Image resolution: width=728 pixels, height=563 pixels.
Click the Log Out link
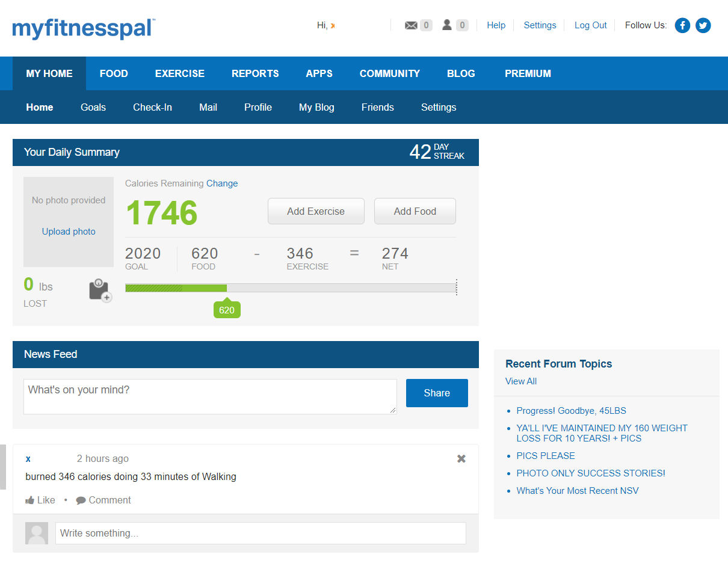[x=591, y=25]
